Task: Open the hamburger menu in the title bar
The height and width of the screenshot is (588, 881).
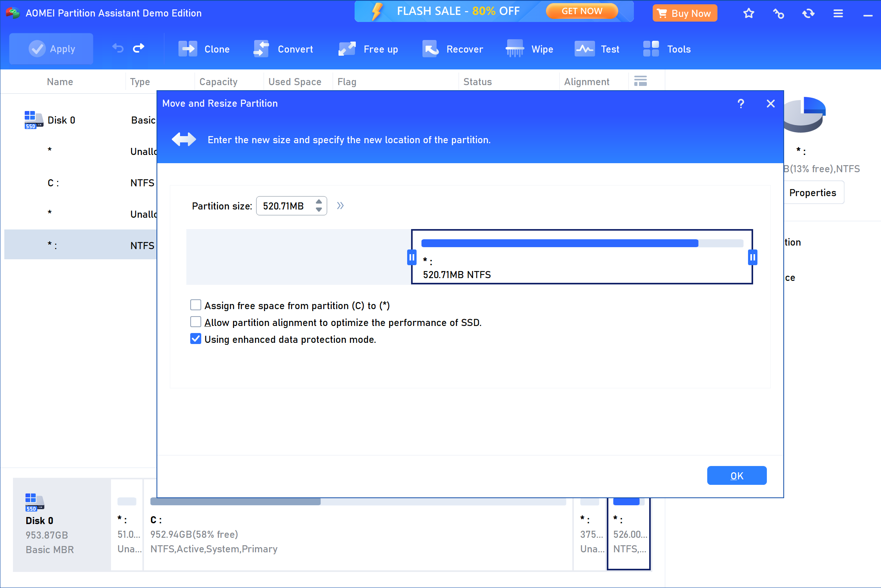Action: (838, 13)
